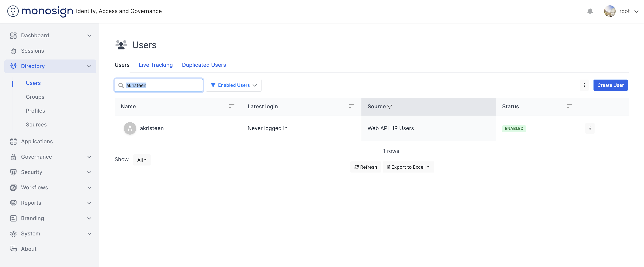The image size is (644, 267).
Task: Expand the Enabled Users filter dropdown
Action: 234,85
